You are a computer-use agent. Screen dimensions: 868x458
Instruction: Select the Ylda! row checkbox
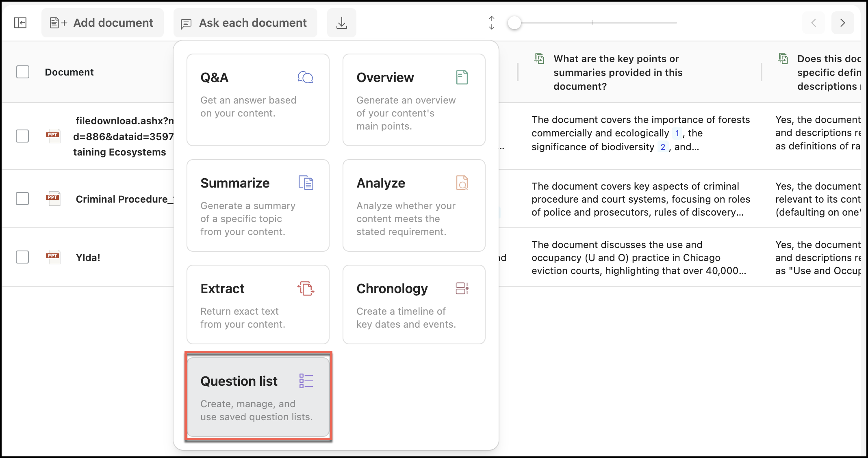point(22,257)
